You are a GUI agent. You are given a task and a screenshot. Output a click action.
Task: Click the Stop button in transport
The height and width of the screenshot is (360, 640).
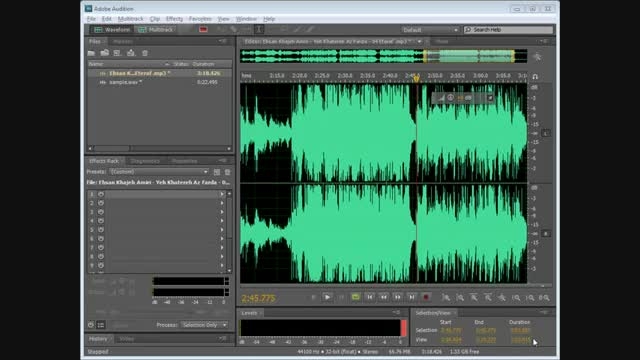313,297
